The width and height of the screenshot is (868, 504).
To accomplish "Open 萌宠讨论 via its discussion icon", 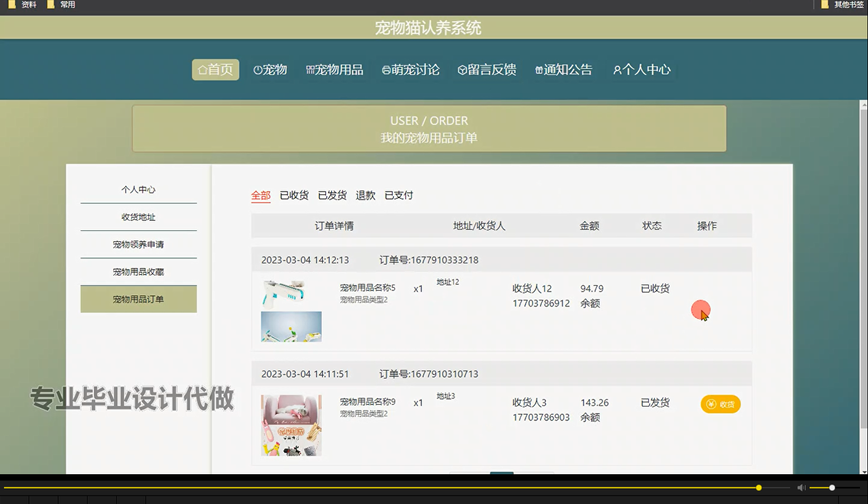I will click(386, 69).
